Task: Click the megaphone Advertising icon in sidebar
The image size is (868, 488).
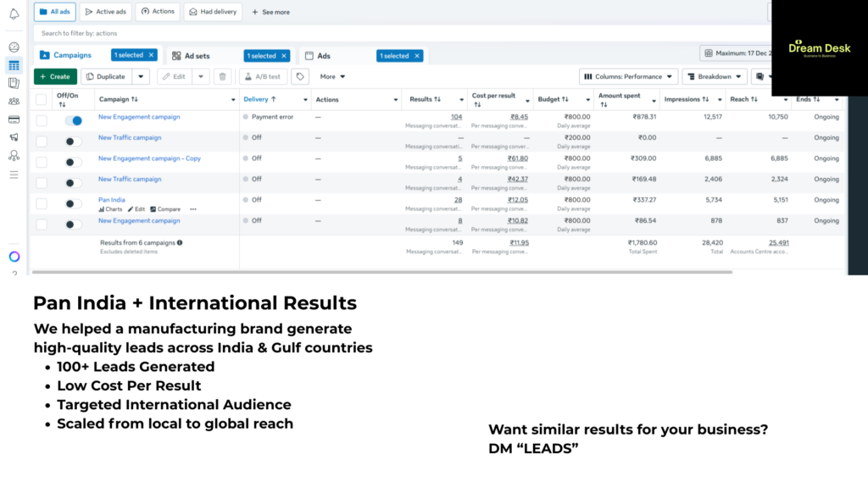Action: click(x=14, y=137)
